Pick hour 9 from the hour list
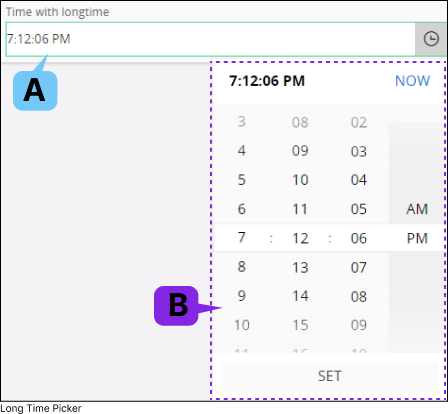The height and width of the screenshot is (414, 448). (x=242, y=296)
